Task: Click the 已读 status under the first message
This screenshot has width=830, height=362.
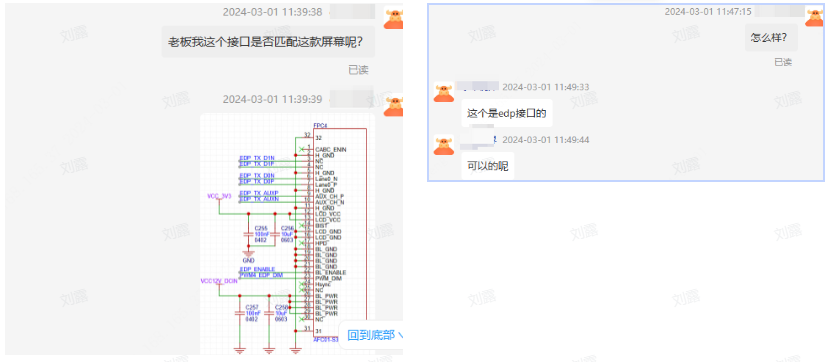Action: pos(358,70)
